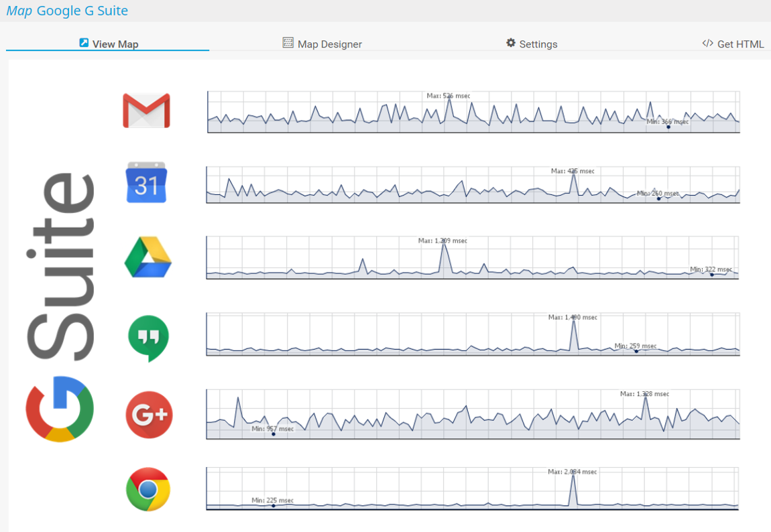
Task: Click the Hangouts response time graph
Action: pos(473,334)
